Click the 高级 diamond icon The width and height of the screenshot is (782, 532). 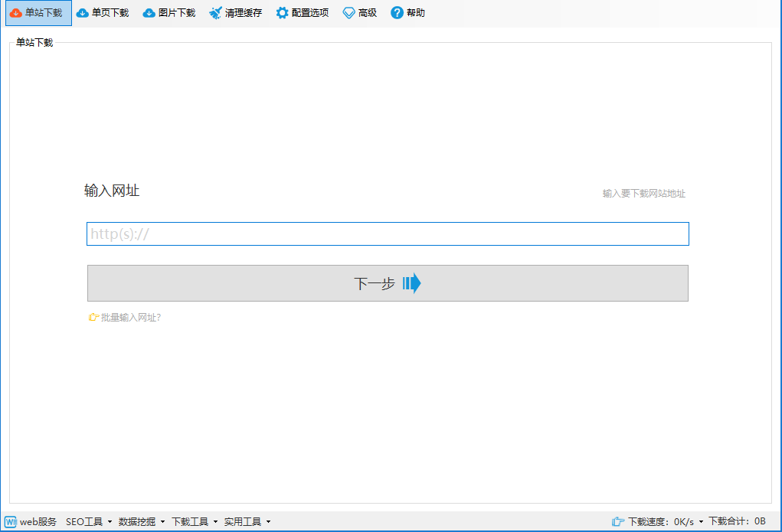click(349, 13)
